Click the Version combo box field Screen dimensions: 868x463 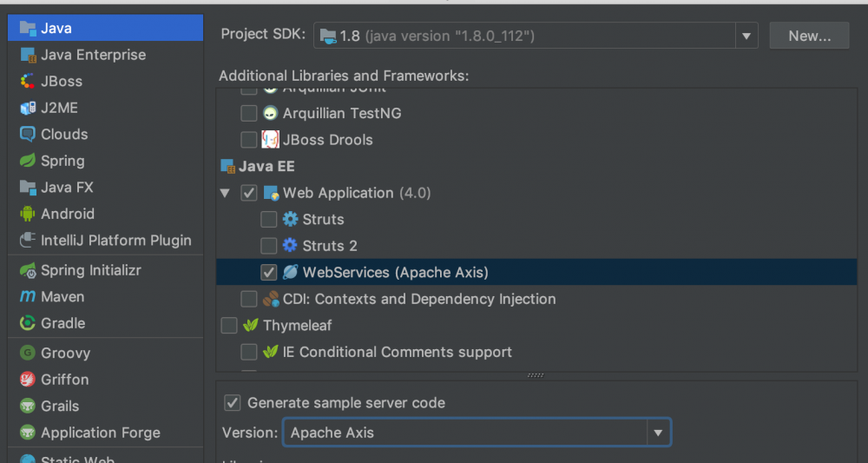coord(477,433)
